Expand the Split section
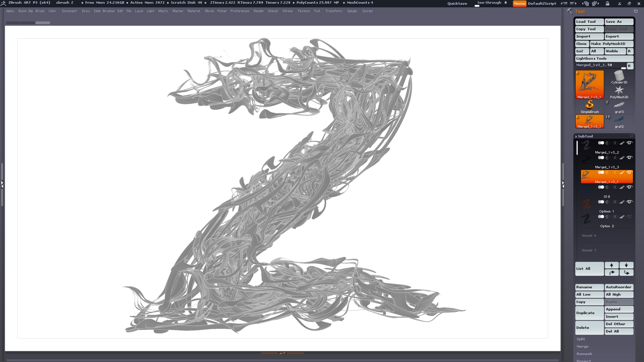Viewport: 644px width, 362px height. coord(581,339)
